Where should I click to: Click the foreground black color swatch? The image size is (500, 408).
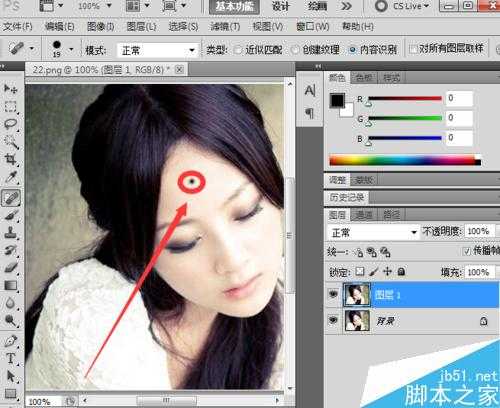pyautogui.click(x=337, y=100)
